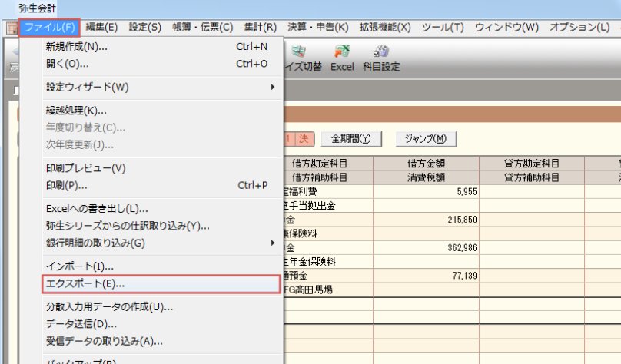Choose 分散入力用データの作成(U)... entry
This screenshot has height=364, width=621.
pyautogui.click(x=162, y=306)
